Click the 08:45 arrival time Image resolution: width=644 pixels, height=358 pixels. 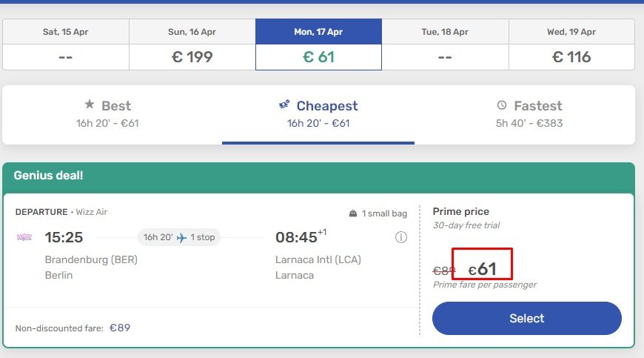point(296,237)
